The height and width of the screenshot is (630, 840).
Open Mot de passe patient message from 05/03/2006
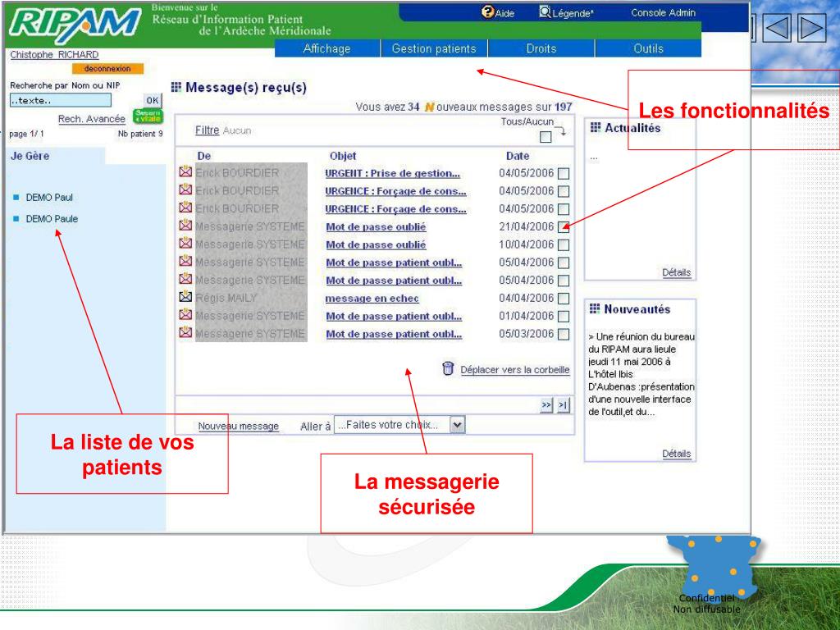(x=394, y=335)
